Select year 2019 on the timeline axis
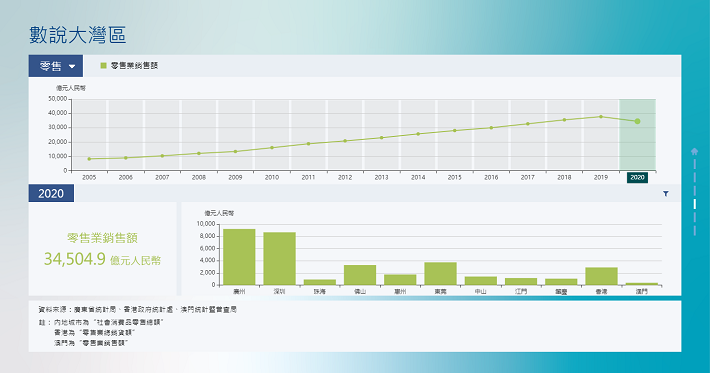This screenshot has width=710, height=373. [x=600, y=177]
